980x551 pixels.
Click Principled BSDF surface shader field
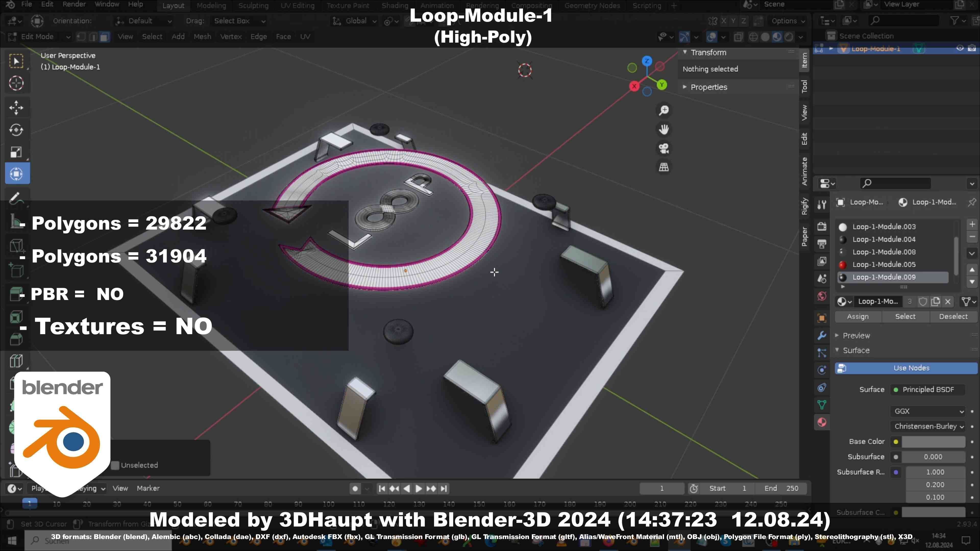pos(928,389)
